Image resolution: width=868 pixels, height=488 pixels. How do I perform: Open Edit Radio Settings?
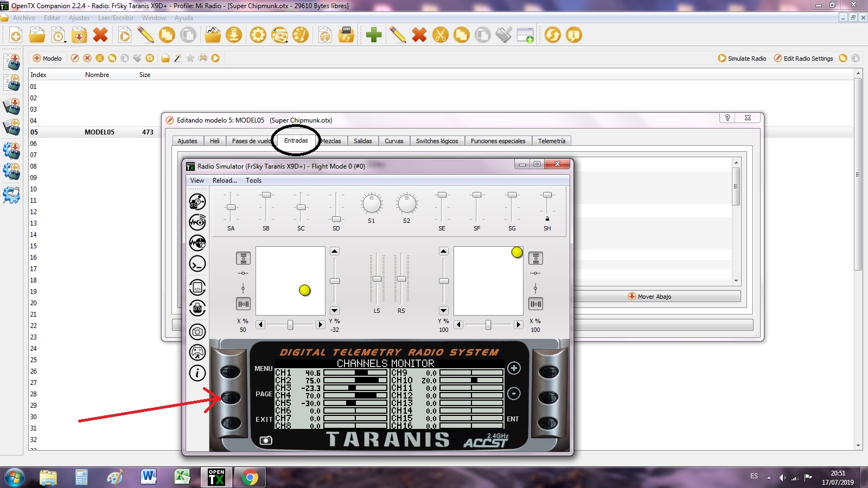click(803, 58)
